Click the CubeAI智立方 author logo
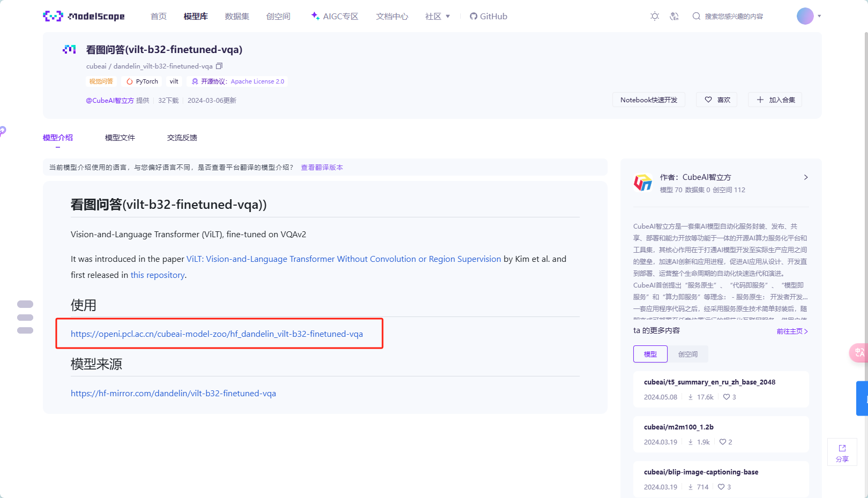Screen dimensions: 868x498 [643, 183]
